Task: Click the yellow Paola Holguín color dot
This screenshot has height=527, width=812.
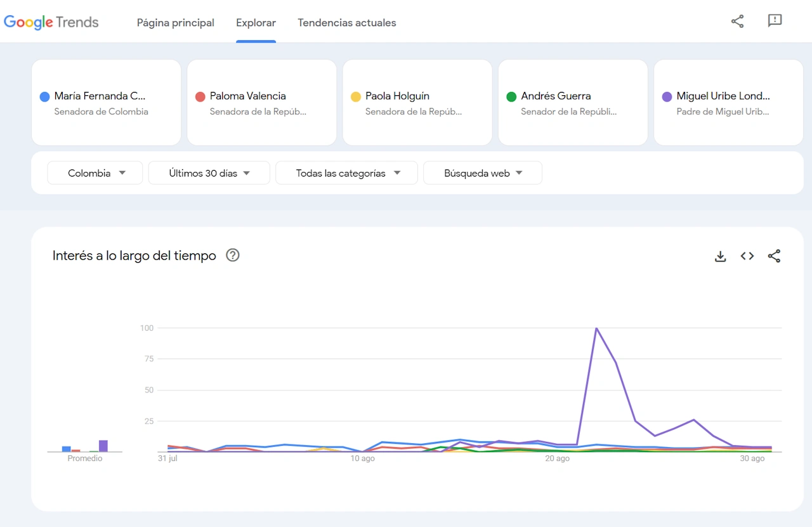Action: 356,97
